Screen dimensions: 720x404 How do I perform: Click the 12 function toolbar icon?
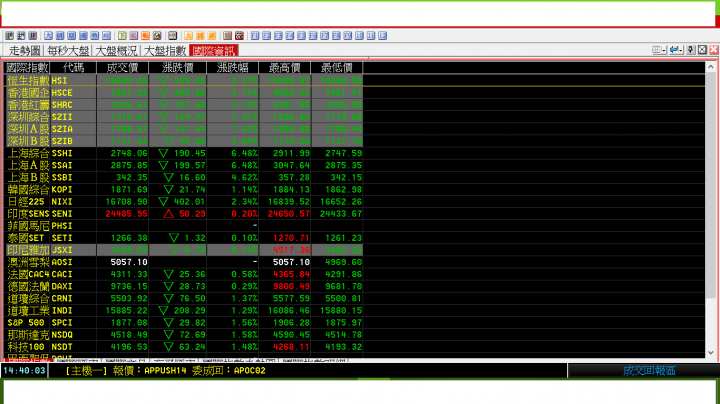[382, 36]
